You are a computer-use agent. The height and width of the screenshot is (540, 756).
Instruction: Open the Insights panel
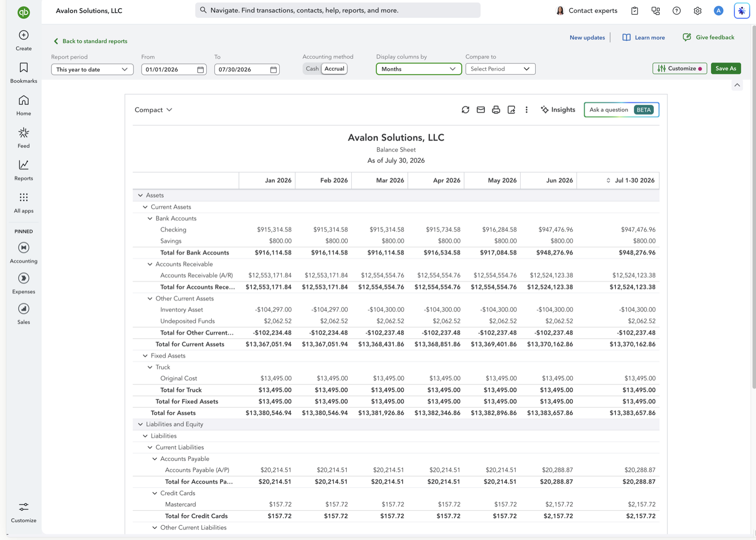pos(557,110)
